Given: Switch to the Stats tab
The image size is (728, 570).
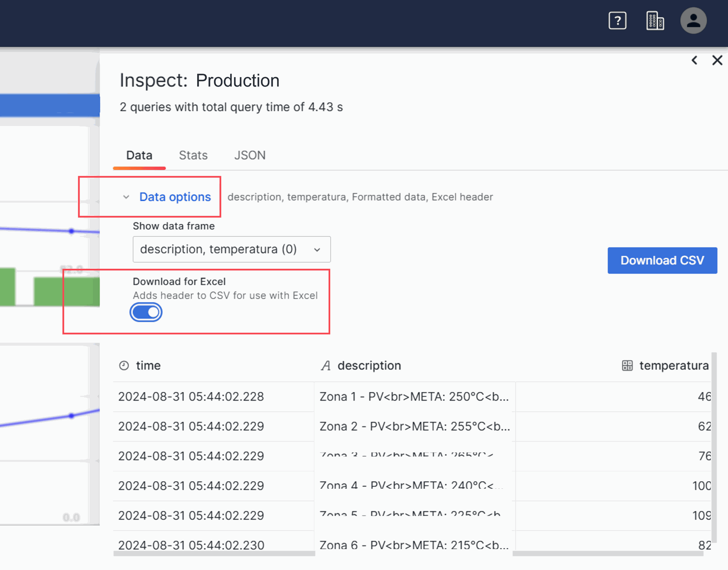Looking at the screenshot, I should pos(193,155).
